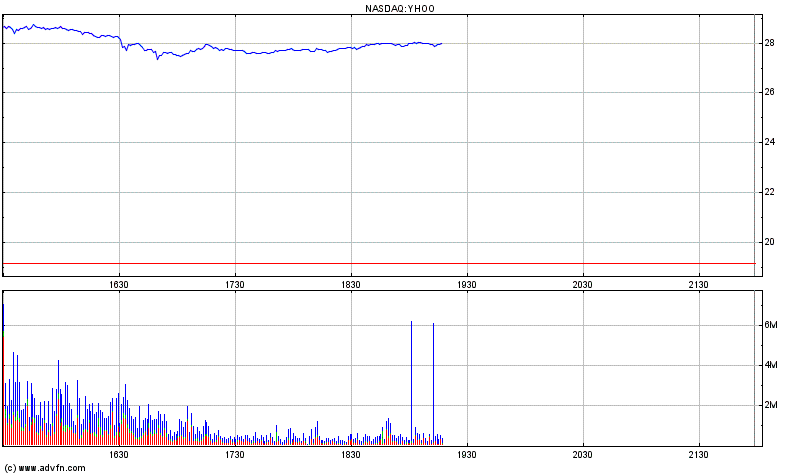Screen dimensions: 800x475
Task: Click the 2M volume axis label
Action: [x=770, y=405]
